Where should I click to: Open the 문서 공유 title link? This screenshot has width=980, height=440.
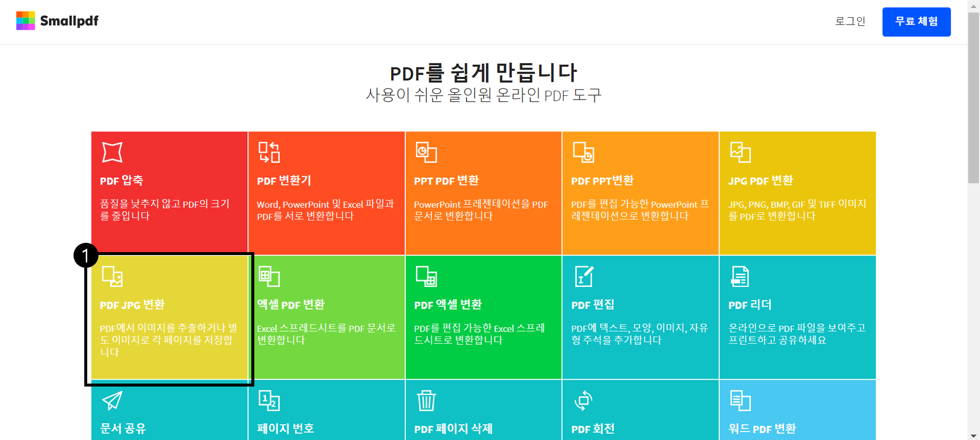123,429
